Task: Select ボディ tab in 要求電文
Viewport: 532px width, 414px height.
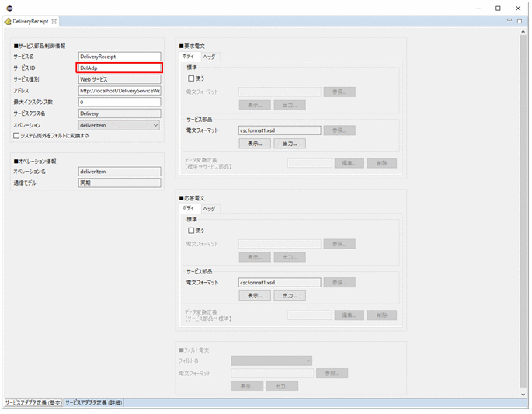Action: coord(189,56)
